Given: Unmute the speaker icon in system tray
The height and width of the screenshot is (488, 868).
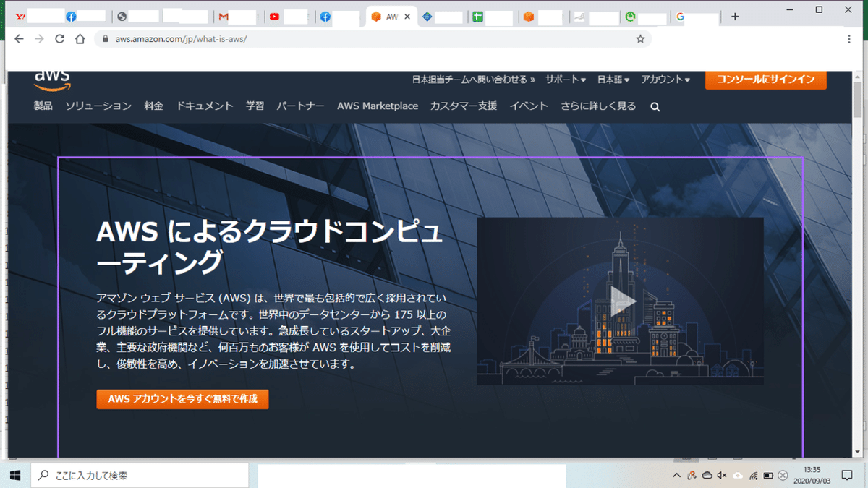Looking at the screenshot, I should click(x=722, y=475).
